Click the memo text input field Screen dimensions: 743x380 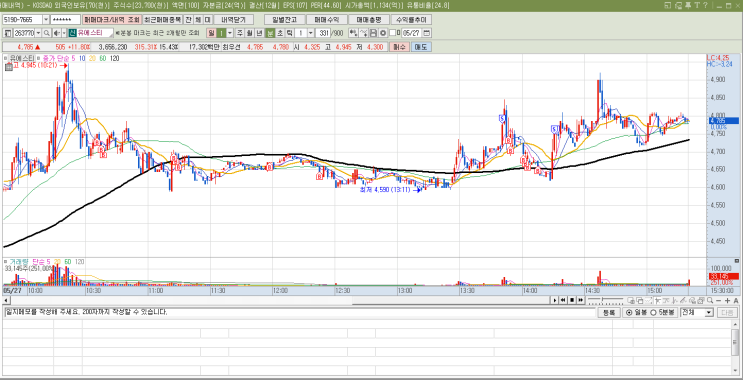(x=299, y=312)
